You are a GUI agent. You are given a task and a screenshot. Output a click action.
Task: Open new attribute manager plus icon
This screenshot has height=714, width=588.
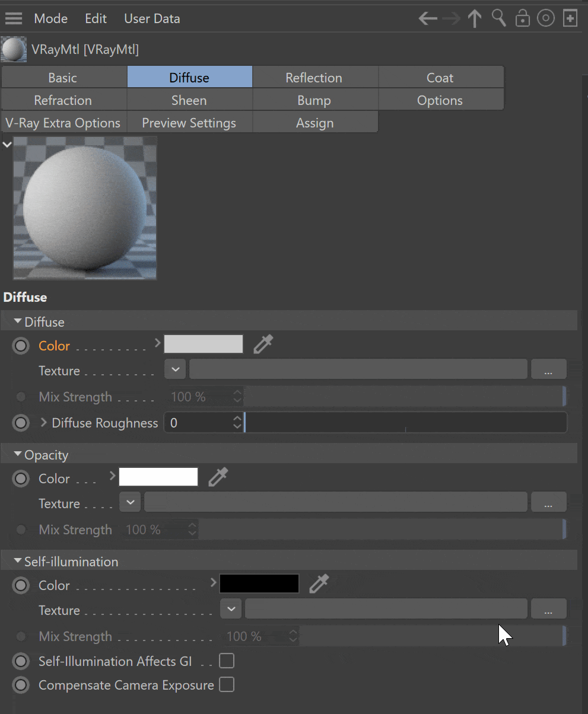pos(570,18)
